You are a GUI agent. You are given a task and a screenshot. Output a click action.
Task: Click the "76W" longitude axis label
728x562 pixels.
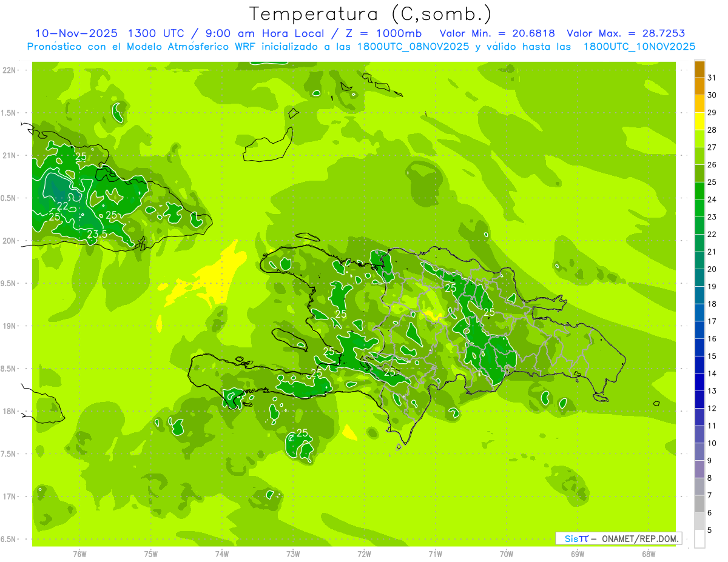coord(79,554)
